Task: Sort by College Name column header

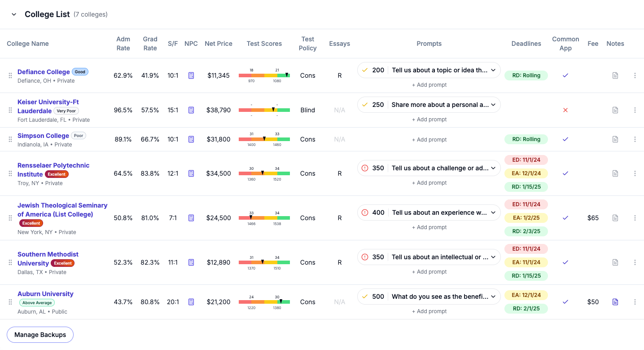Action: [28, 44]
